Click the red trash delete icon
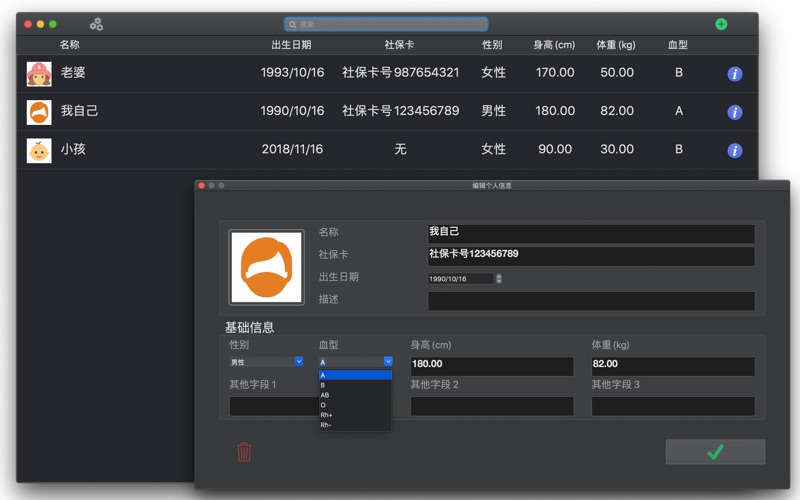The height and width of the screenshot is (500, 800). point(244,452)
